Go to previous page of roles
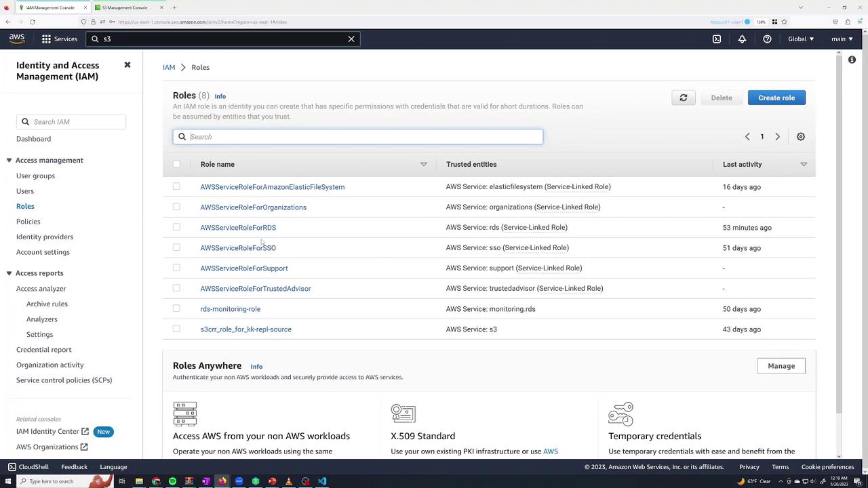Image resolution: width=868 pixels, height=488 pixels. 747,136
